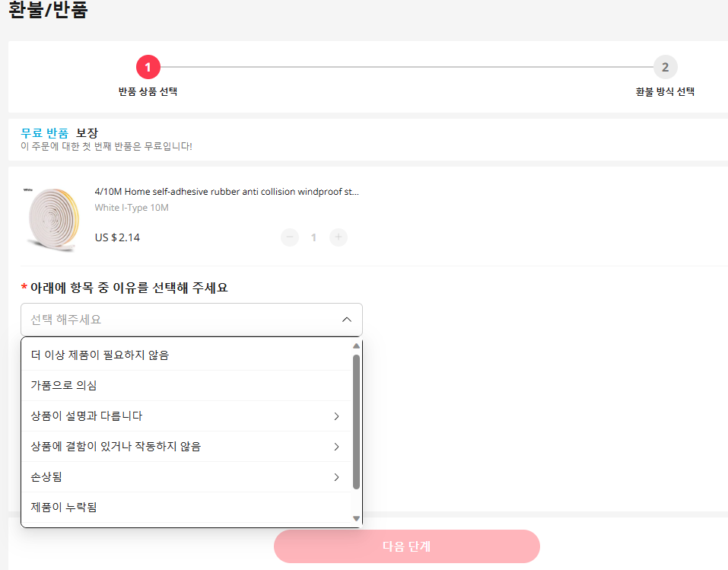Click the price 'US $2.14'
This screenshot has height=570, width=728.
(x=117, y=237)
